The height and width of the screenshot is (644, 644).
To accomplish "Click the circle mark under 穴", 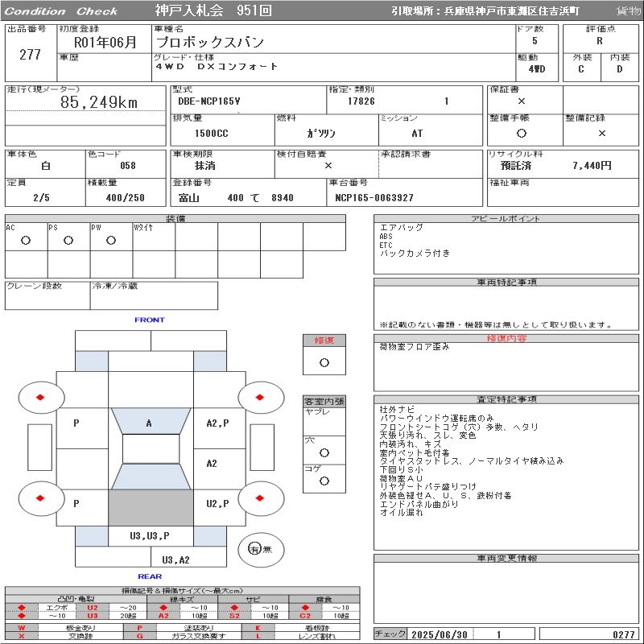I will coord(324,452).
